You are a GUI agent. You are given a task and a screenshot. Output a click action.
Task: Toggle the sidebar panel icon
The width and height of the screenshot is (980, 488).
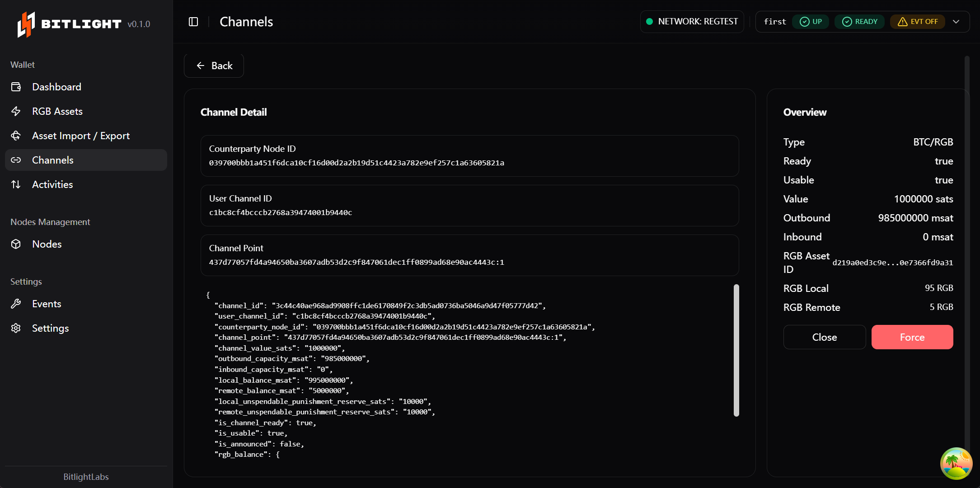point(193,22)
